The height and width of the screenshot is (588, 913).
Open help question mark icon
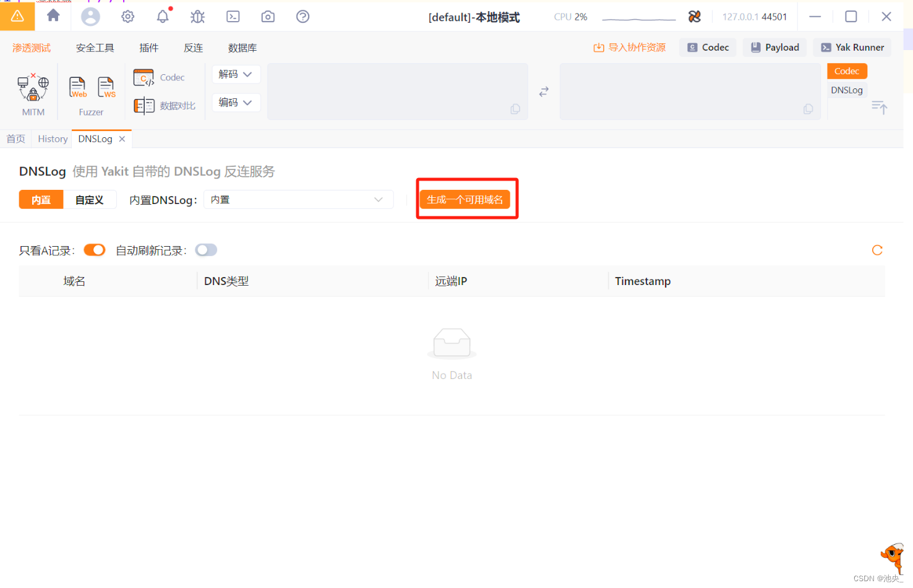point(302,17)
